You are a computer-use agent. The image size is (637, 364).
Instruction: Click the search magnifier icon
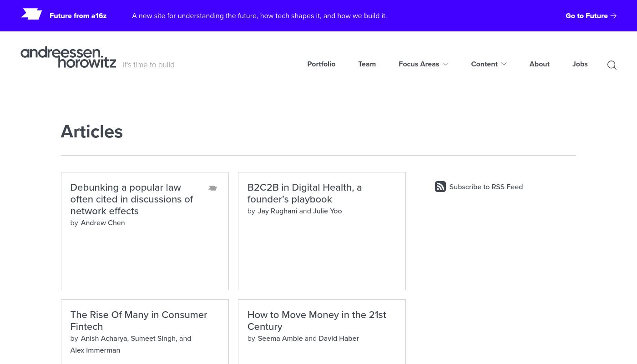(612, 65)
